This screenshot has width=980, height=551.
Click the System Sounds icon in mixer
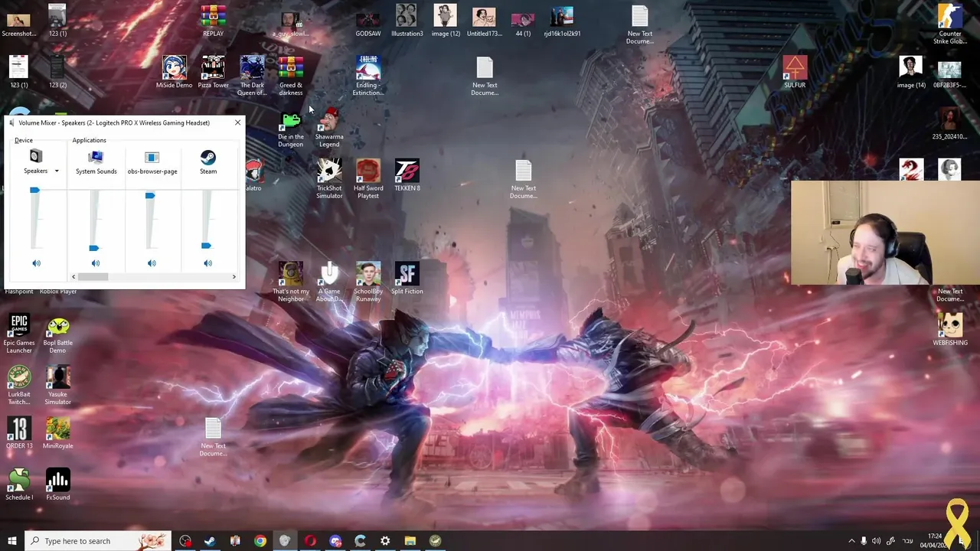coord(96,157)
